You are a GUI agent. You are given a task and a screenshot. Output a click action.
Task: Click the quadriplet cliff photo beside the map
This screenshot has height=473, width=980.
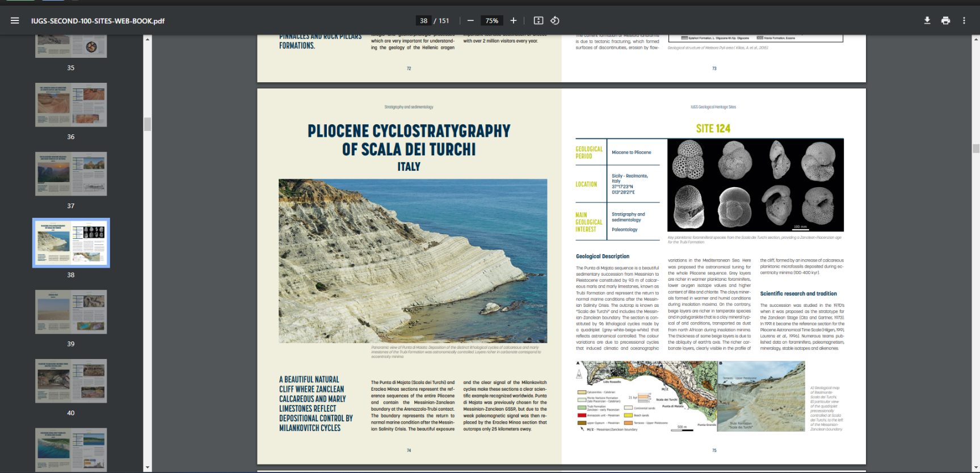pyautogui.click(x=761, y=396)
